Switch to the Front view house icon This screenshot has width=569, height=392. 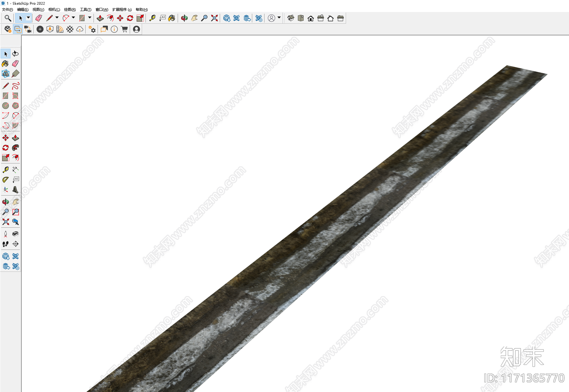310,18
